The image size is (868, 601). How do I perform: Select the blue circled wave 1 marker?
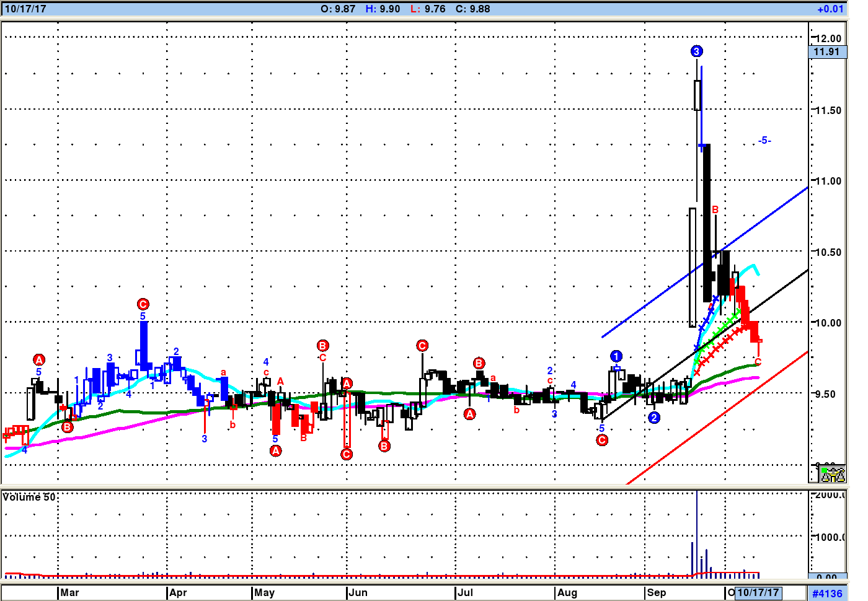point(616,356)
